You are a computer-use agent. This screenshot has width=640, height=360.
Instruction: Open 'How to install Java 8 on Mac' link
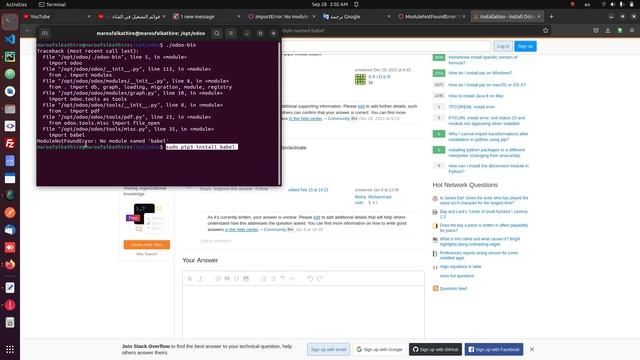click(476, 96)
